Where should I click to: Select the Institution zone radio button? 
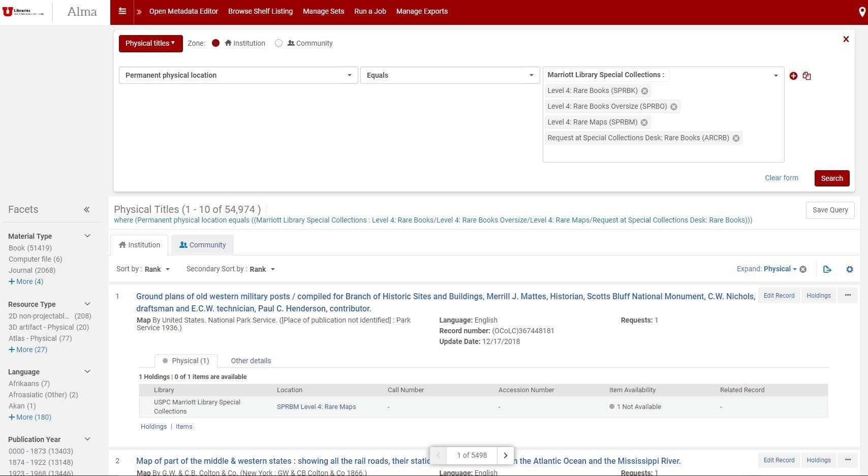pos(215,43)
